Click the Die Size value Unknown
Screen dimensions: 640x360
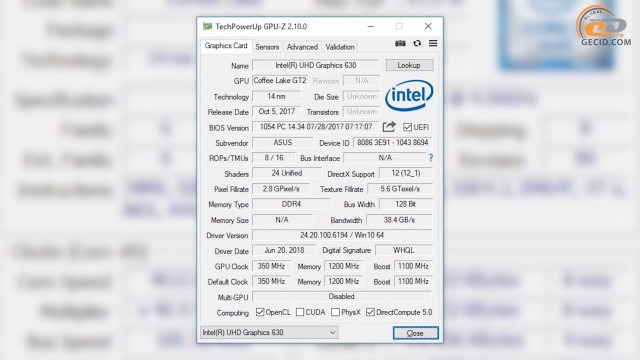pyautogui.click(x=362, y=96)
